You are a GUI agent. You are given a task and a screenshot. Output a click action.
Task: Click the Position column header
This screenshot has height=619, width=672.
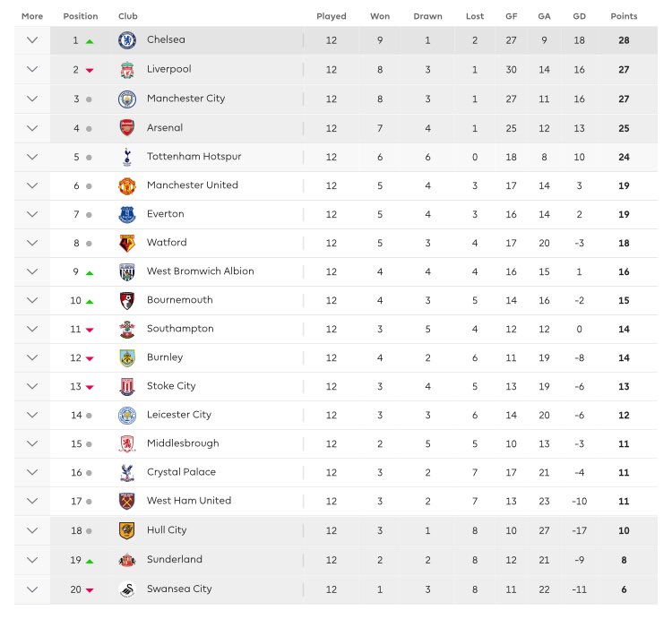pos(81,16)
